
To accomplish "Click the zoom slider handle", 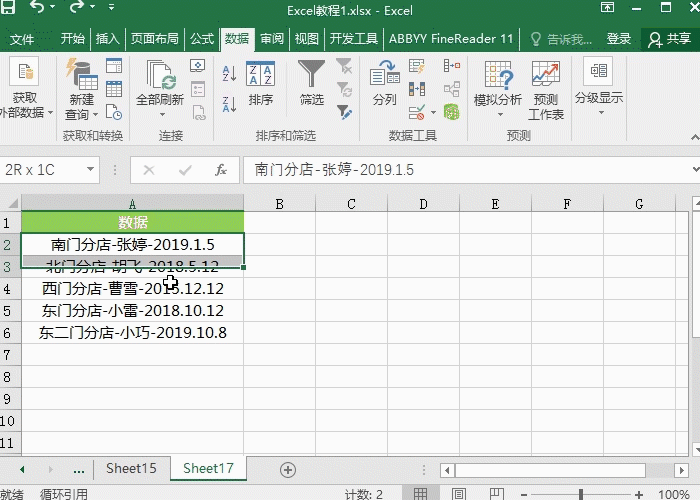I will click(581, 494).
